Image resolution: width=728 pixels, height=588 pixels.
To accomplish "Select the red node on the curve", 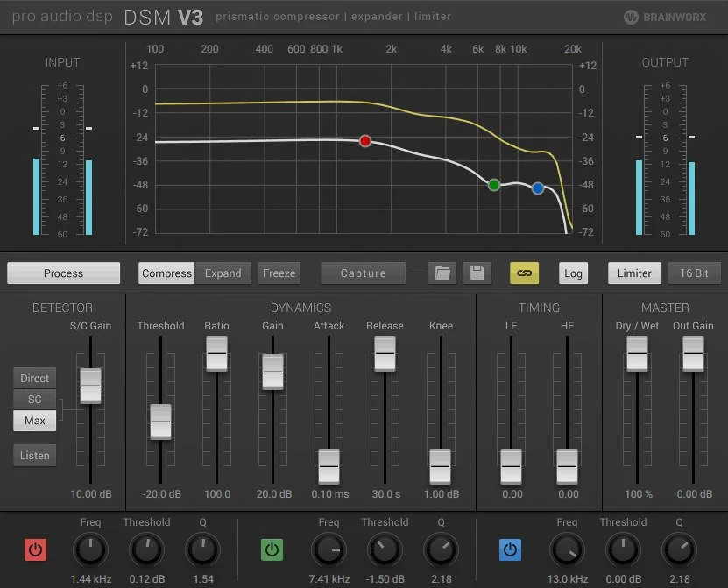I will pos(365,141).
